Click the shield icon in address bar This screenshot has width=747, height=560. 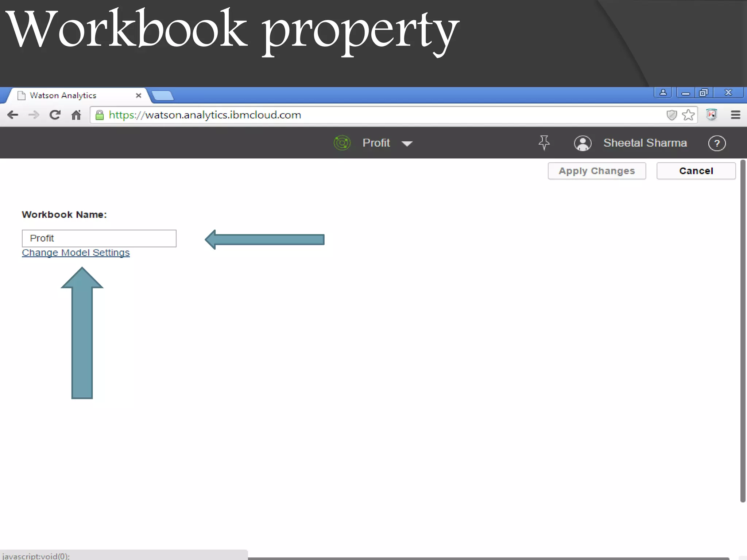pos(671,115)
